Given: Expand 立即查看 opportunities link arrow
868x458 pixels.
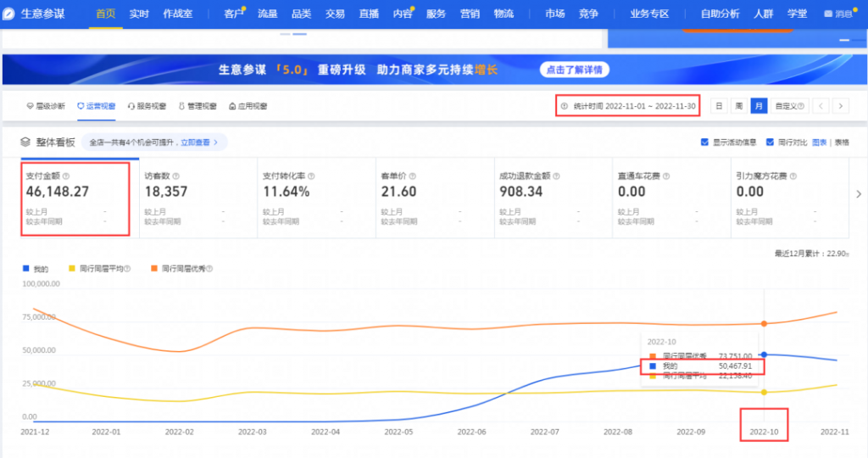Looking at the screenshot, I should pyautogui.click(x=216, y=142).
